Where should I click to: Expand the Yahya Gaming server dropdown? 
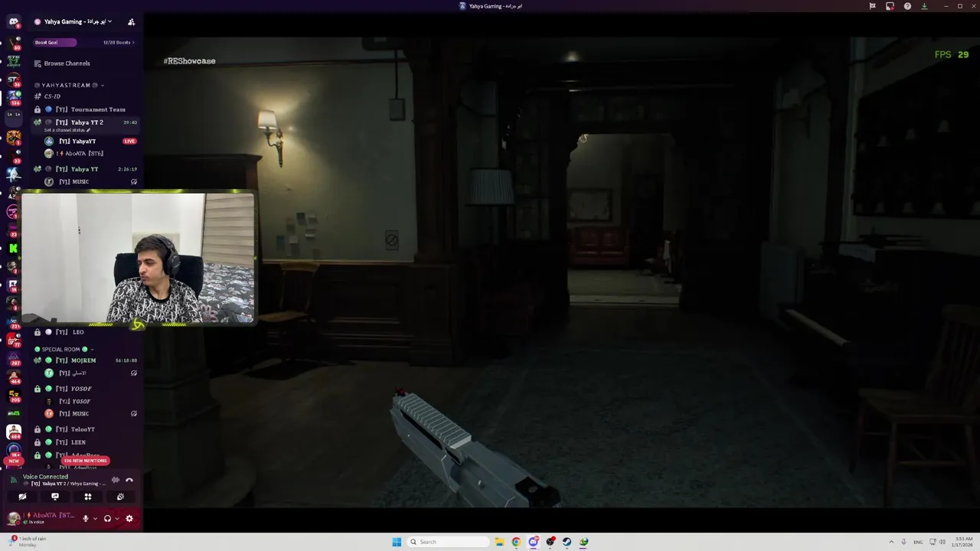tap(109, 22)
